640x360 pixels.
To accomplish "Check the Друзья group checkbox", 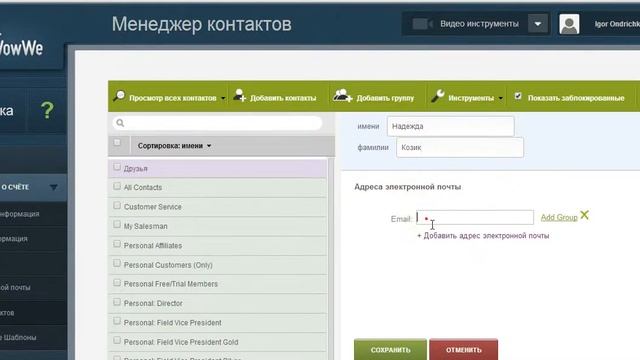I will point(117,167).
